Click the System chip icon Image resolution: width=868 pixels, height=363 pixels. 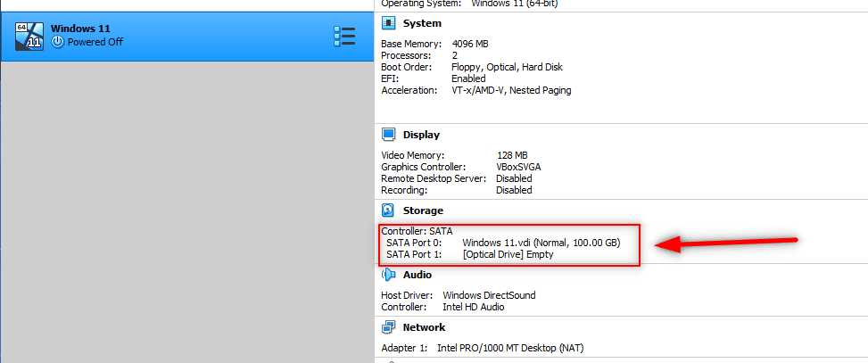click(x=389, y=23)
